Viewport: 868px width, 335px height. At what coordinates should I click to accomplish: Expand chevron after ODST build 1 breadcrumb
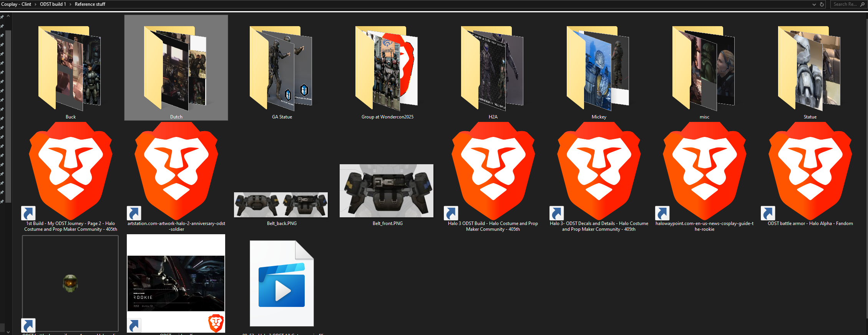[x=70, y=4]
